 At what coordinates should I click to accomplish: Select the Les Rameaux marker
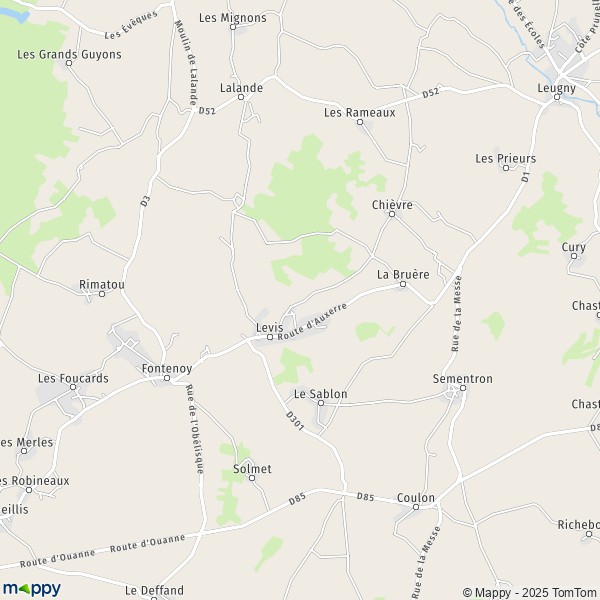[360, 122]
